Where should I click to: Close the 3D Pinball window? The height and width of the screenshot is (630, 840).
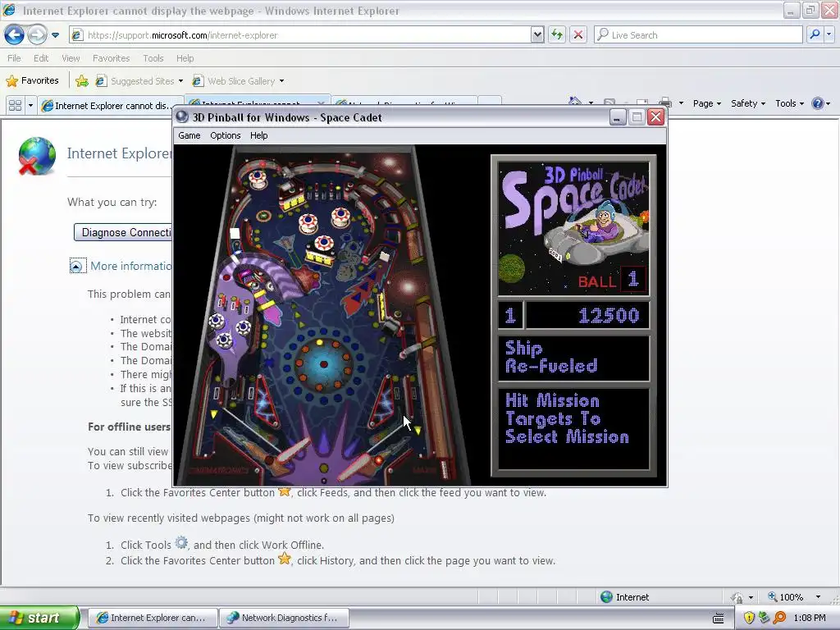point(655,117)
